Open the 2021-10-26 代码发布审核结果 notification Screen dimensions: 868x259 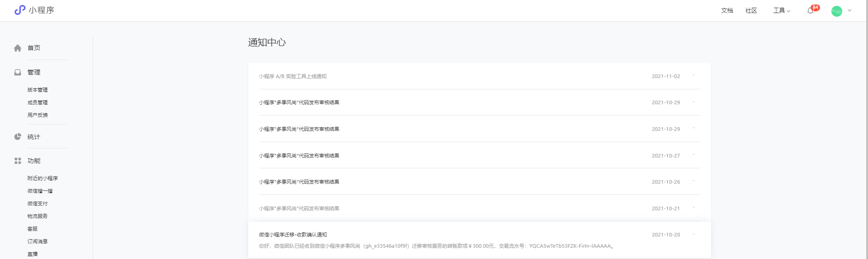click(x=479, y=182)
